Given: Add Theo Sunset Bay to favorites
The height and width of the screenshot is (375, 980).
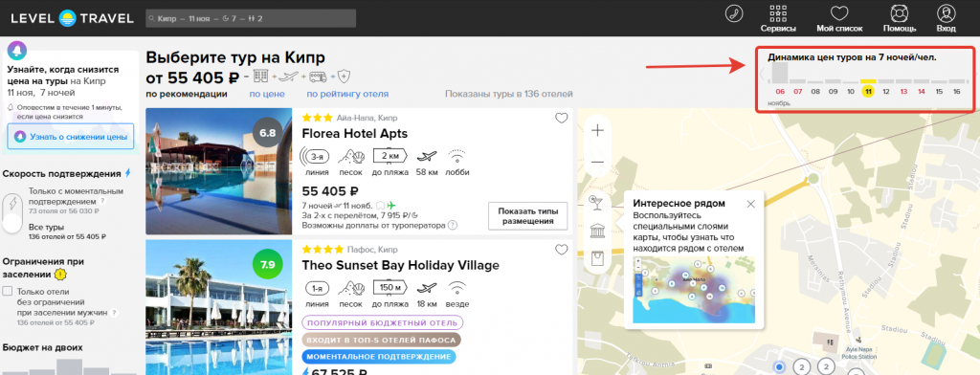Looking at the screenshot, I should point(561,250).
